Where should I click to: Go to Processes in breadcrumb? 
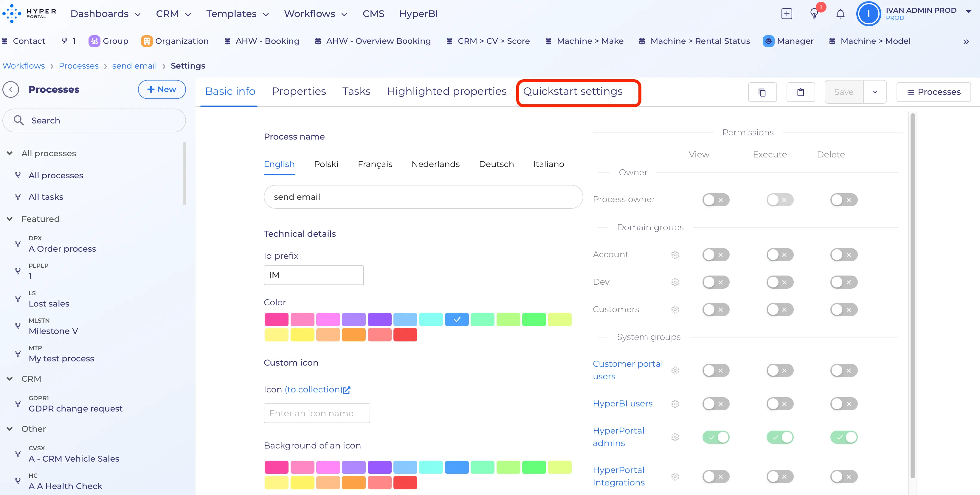(x=78, y=66)
